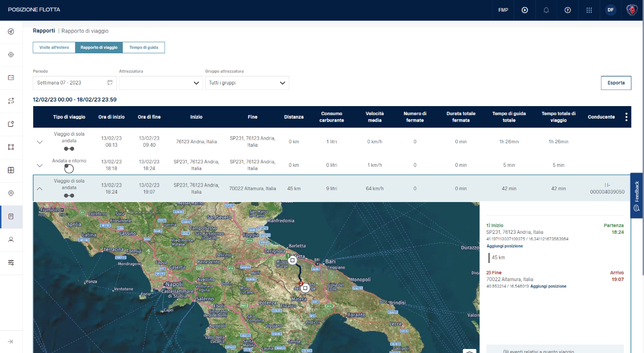Click the one-way dots icon for the 08:13 trip
644x353 pixels.
pyautogui.click(x=69, y=149)
